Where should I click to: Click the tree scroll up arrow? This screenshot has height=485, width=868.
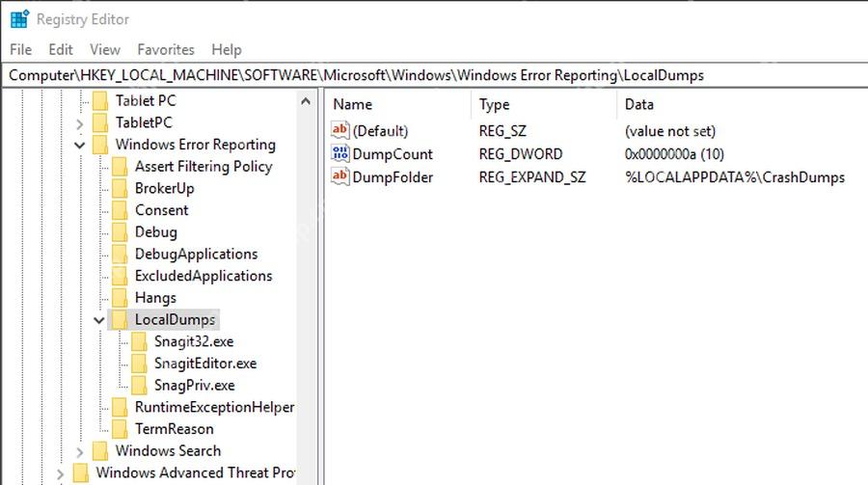[x=306, y=101]
